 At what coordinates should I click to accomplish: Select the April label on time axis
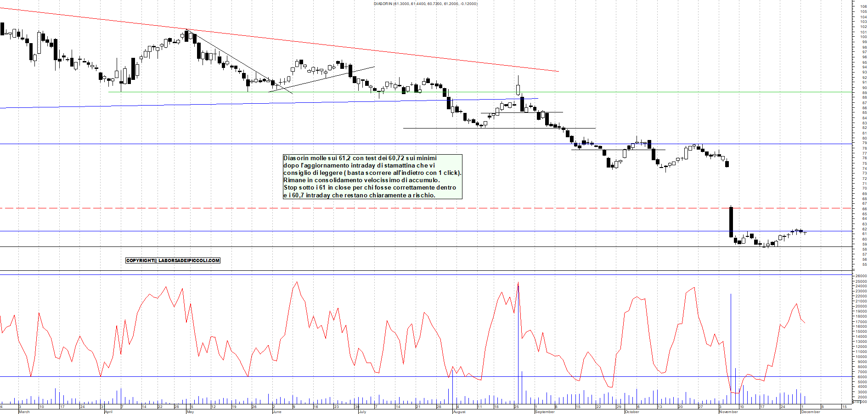pos(108,412)
